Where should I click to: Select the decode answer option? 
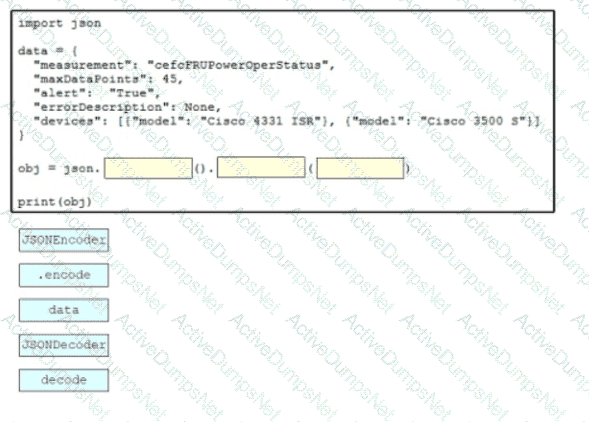click(64, 380)
